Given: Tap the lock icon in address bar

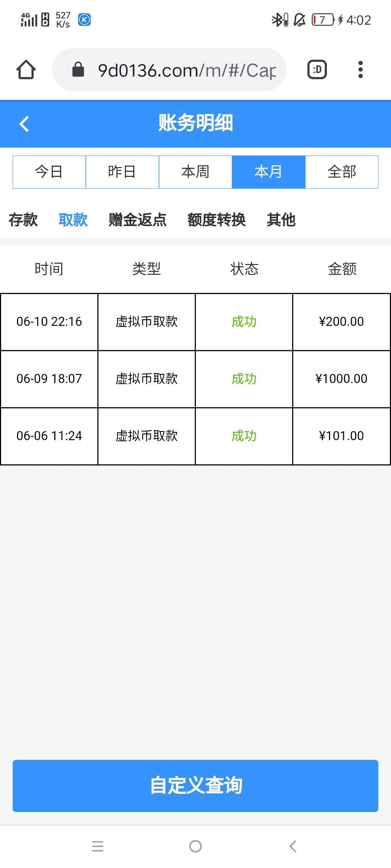Looking at the screenshot, I should [78, 69].
